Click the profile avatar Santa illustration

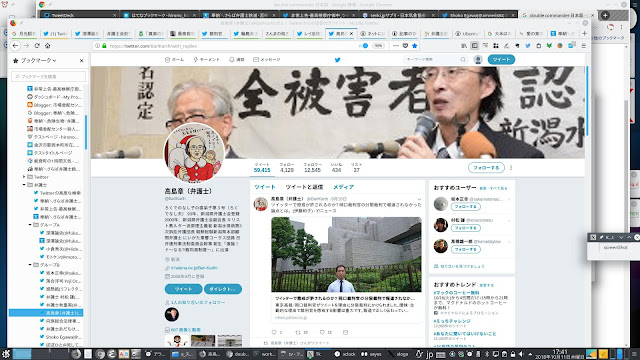click(x=194, y=153)
